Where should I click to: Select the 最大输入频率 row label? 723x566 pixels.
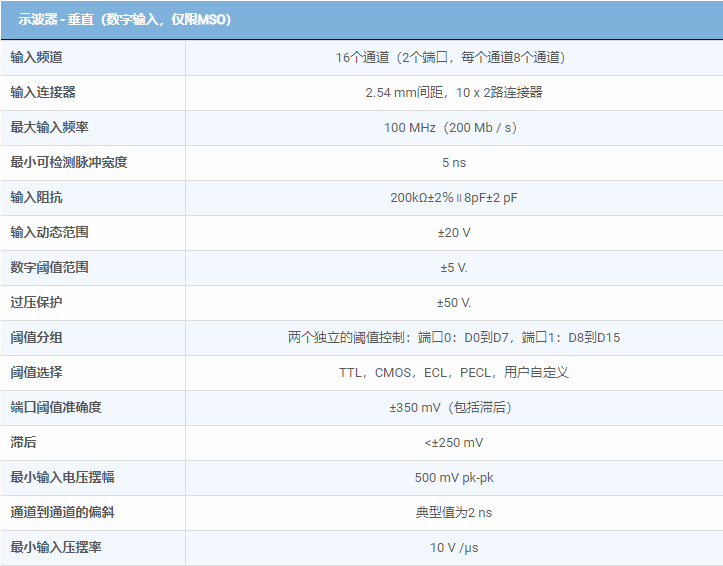49,127
